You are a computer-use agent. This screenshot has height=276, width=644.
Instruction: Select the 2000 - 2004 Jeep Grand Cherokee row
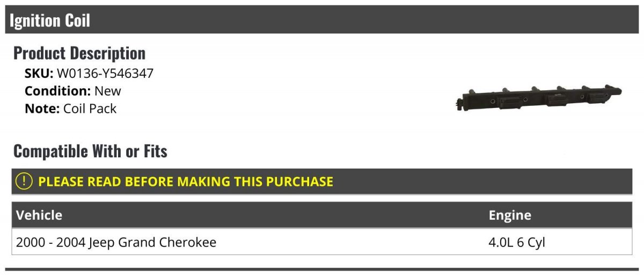[x=116, y=242]
